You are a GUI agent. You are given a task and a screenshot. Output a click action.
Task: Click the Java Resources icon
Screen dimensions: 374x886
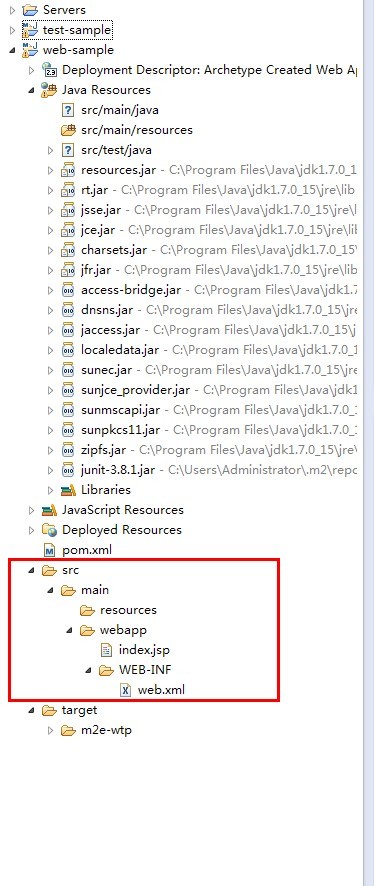point(50,90)
